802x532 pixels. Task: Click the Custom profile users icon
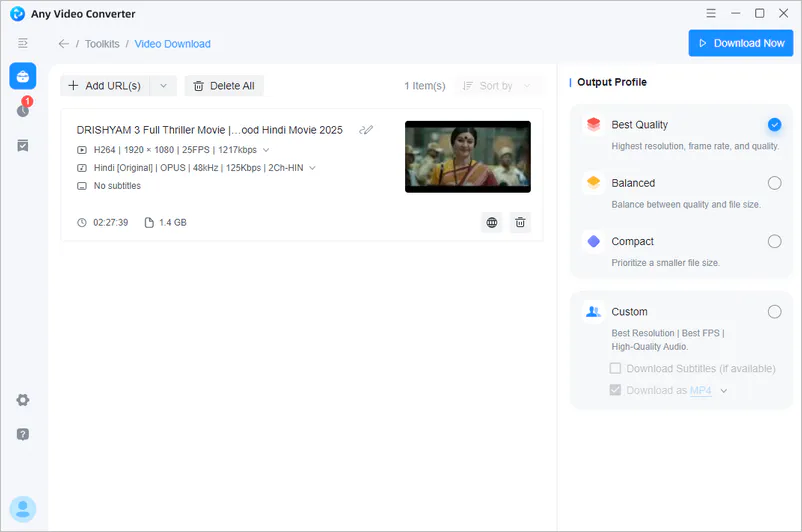[593, 311]
